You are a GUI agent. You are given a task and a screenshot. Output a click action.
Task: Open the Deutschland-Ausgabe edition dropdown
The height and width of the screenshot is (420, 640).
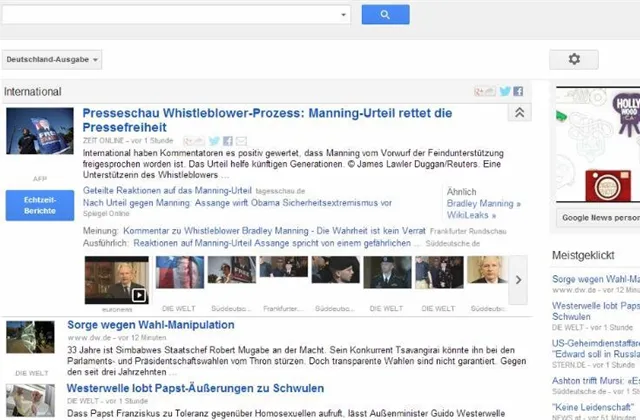pos(52,60)
